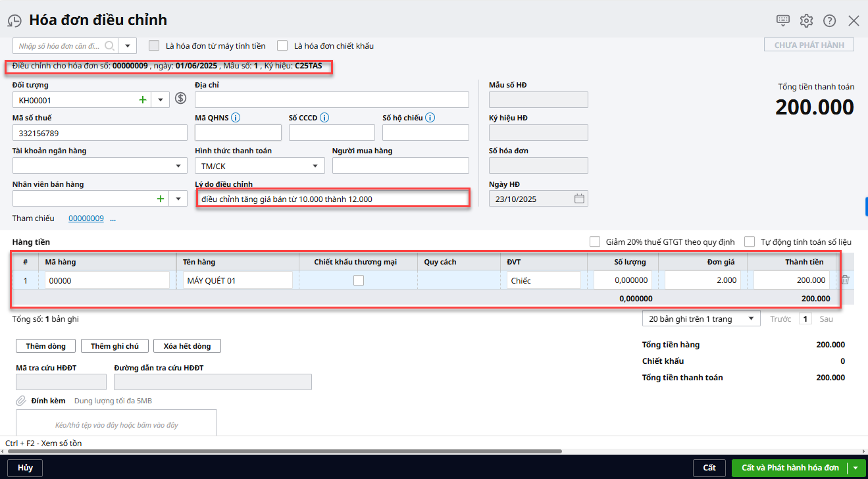Click the green plus in Đối tượng field
Image resolution: width=868 pixels, height=479 pixels.
point(142,100)
